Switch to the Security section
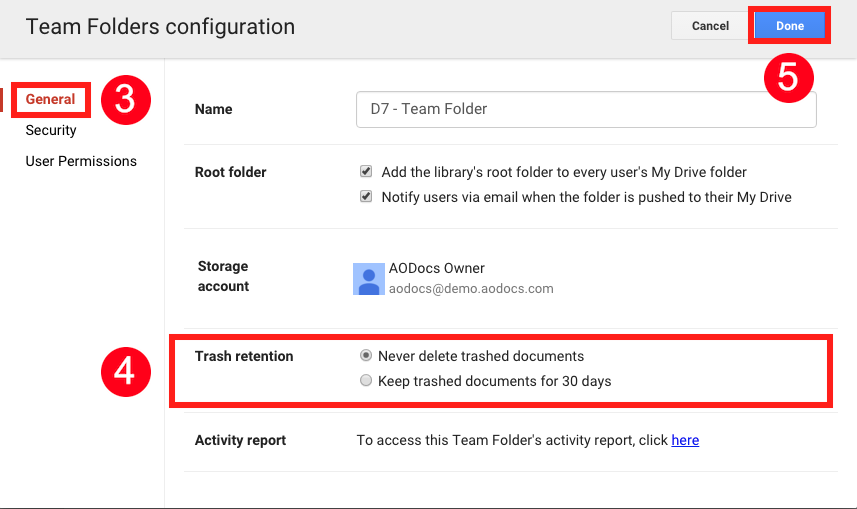 point(51,130)
